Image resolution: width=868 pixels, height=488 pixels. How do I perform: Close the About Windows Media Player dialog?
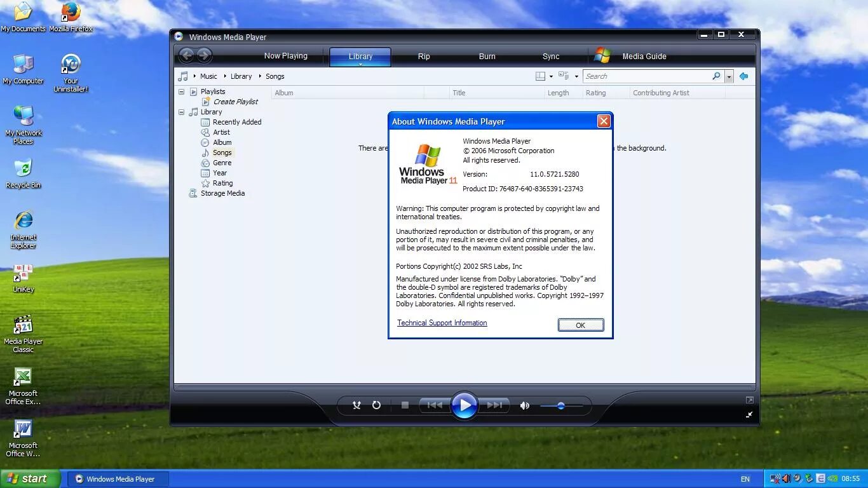[x=604, y=121]
